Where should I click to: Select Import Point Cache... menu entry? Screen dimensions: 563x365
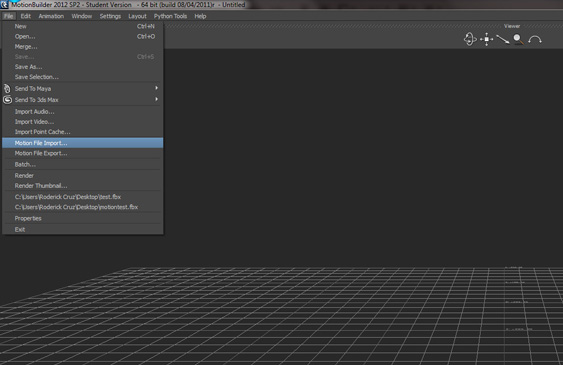(83, 132)
